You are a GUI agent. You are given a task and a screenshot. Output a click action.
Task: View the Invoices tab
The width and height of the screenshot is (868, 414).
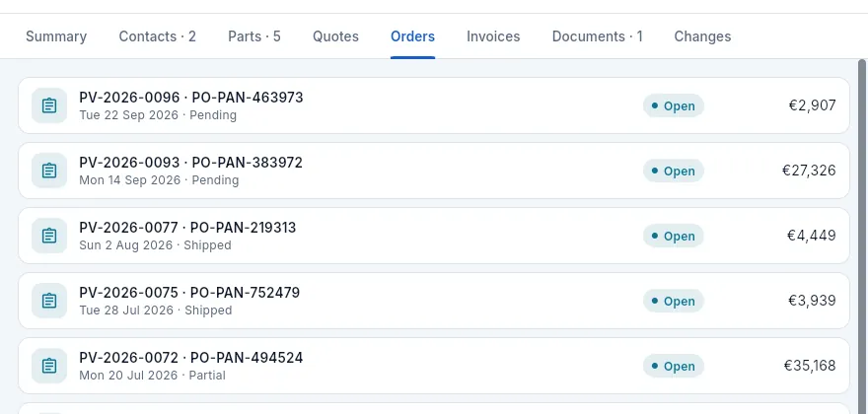coord(493,36)
